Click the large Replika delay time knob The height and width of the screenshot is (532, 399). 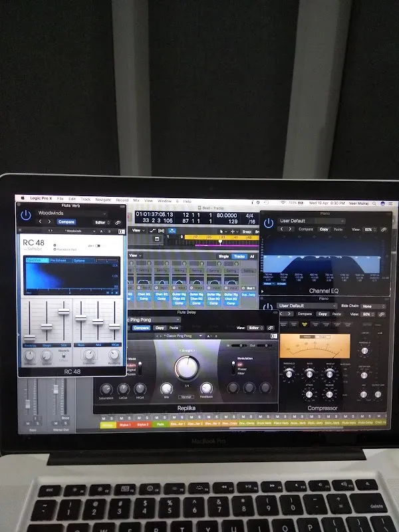click(x=186, y=368)
